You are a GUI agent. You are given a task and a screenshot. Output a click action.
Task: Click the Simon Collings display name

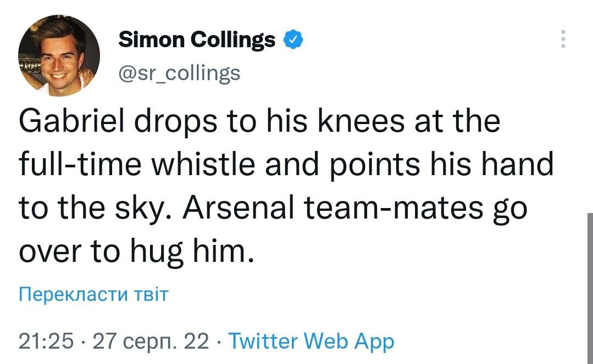[197, 40]
